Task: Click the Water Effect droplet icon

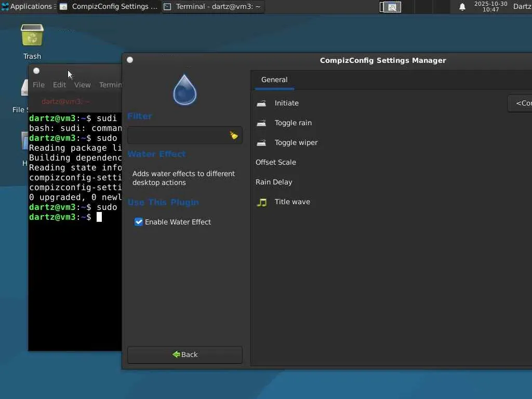Action: [x=184, y=90]
